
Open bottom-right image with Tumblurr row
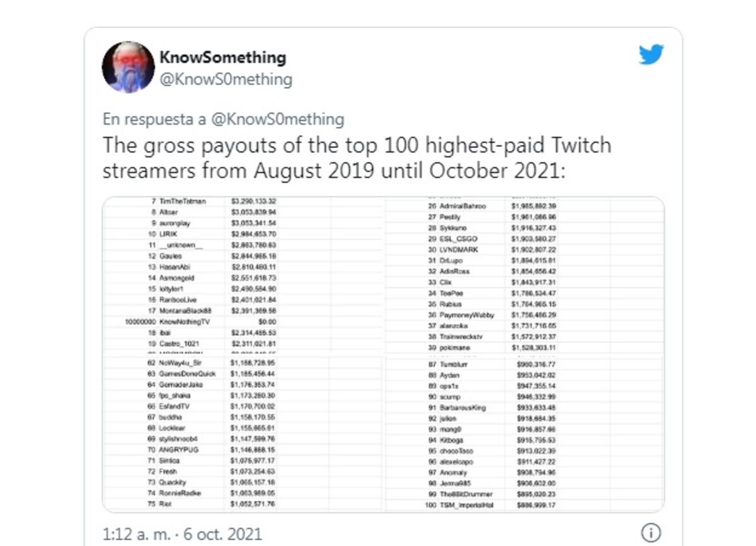tap(524, 434)
